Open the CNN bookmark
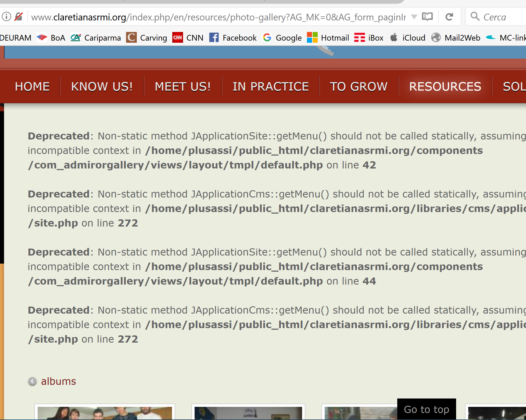526x420 pixels. (x=188, y=38)
